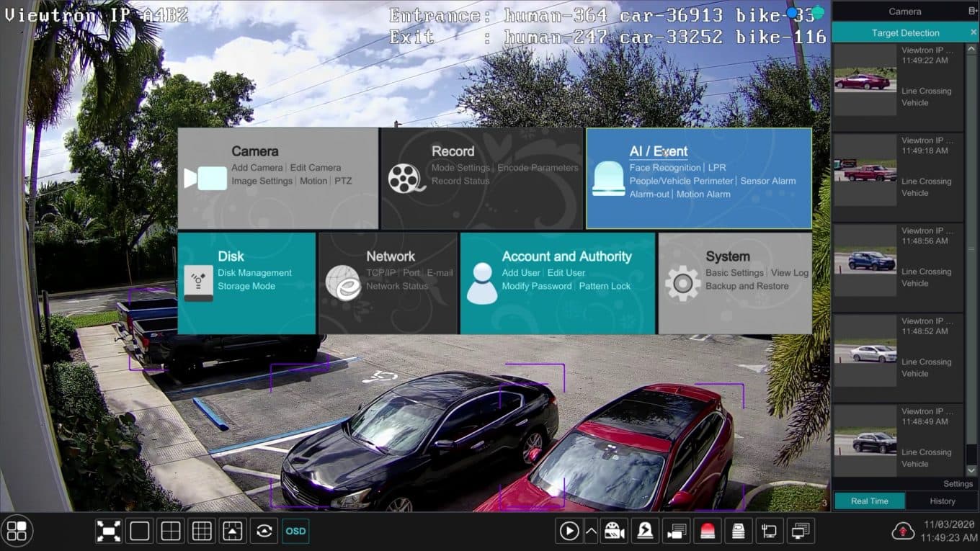Switch to full screen view
980x551 pixels.
click(109, 531)
